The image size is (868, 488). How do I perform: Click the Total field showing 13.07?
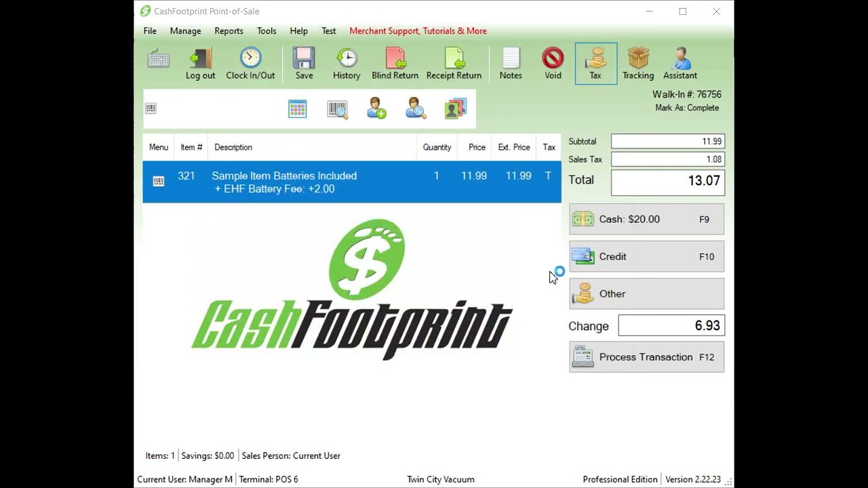point(668,182)
